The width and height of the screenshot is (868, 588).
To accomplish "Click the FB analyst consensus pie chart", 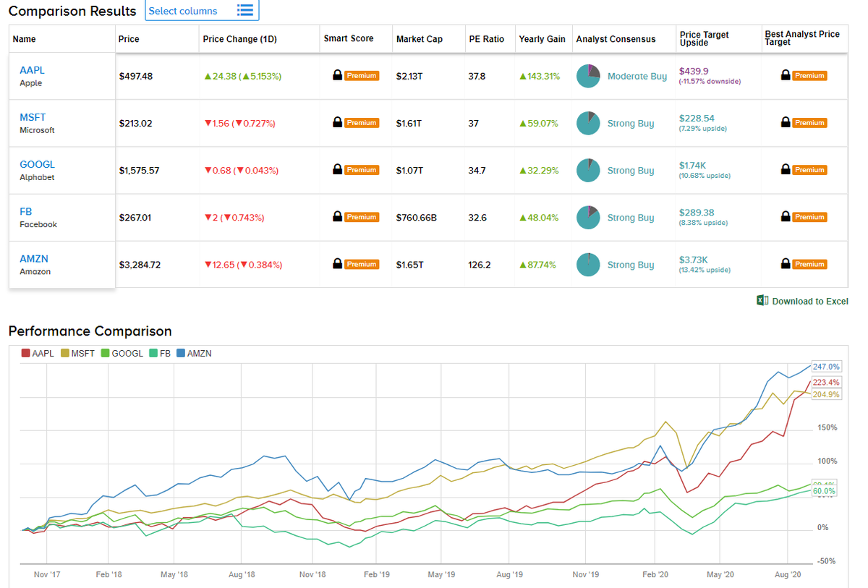I will (x=588, y=217).
